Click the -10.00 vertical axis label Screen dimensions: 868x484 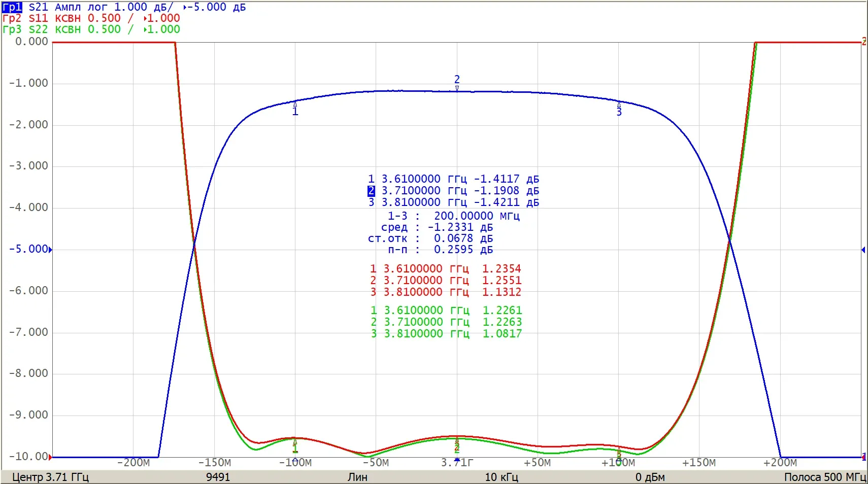click(x=28, y=457)
